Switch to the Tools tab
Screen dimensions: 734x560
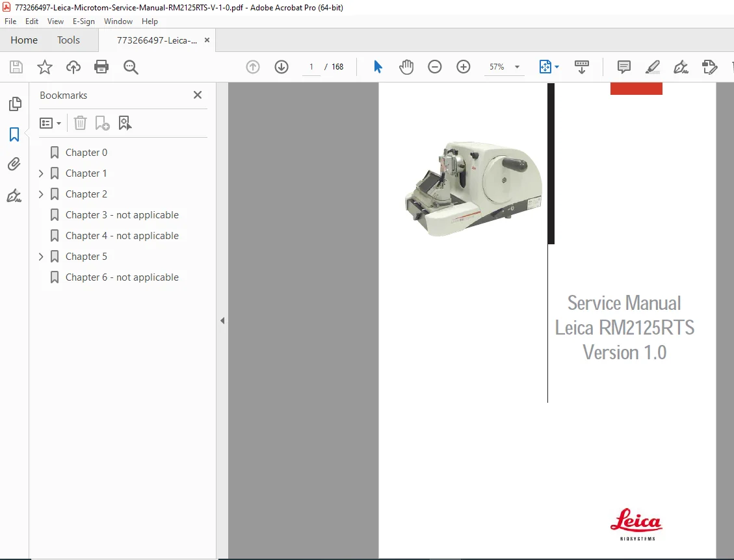point(68,40)
